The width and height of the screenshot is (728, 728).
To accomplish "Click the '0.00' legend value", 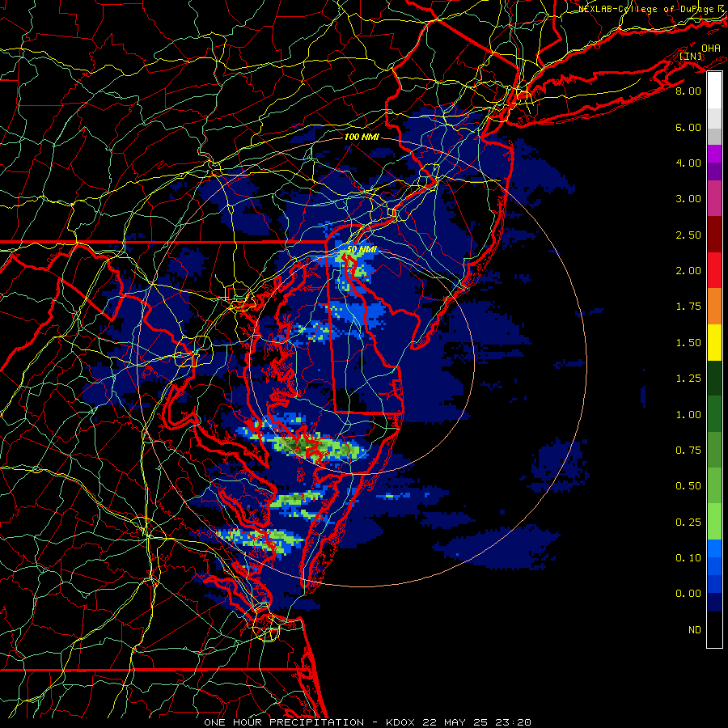I will pyautogui.click(x=688, y=594).
